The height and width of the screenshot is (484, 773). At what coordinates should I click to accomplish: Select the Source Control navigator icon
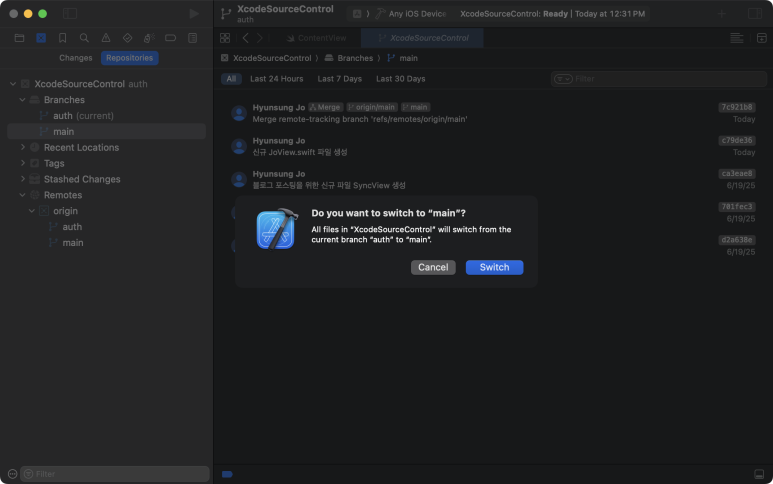[x=41, y=38]
